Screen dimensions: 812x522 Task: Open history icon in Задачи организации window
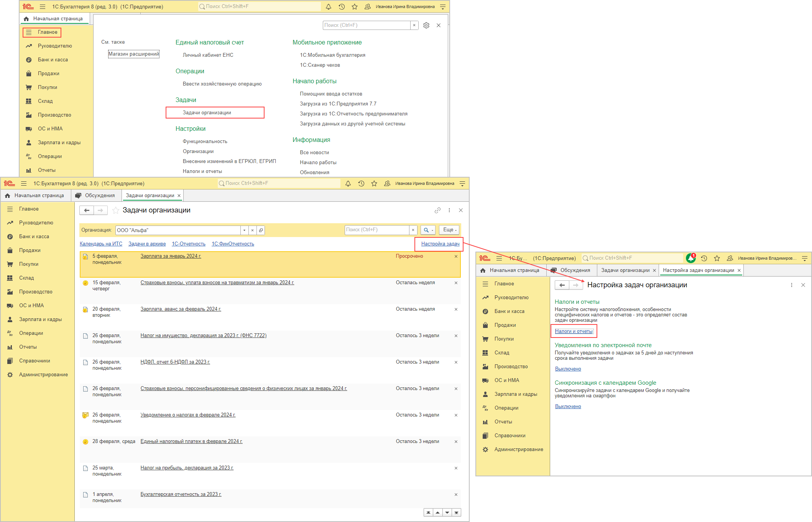coord(361,183)
